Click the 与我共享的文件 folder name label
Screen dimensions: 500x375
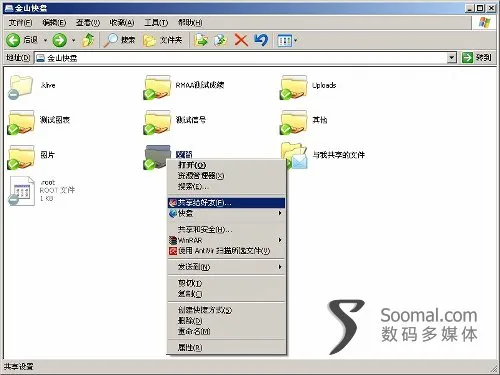pyautogui.click(x=338, y=155)
